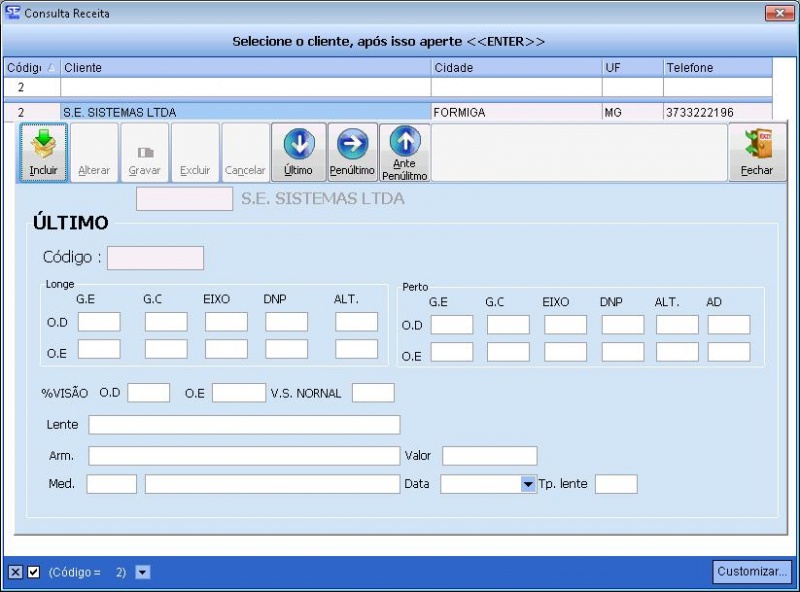Click the Incluir toolbar icon

[x=43, y=152]
